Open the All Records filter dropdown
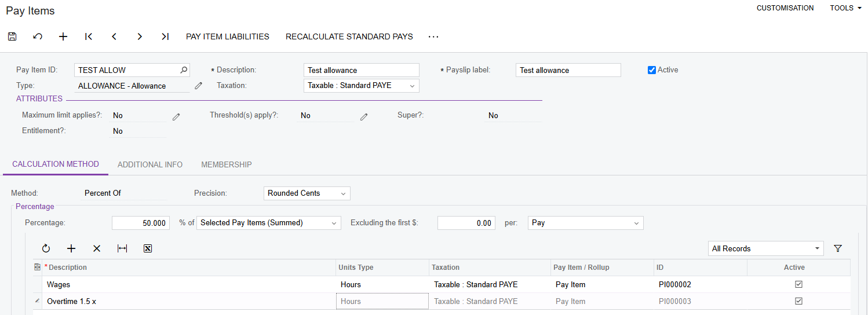Screen dimensions: 868x315 (x=765, y=248)
